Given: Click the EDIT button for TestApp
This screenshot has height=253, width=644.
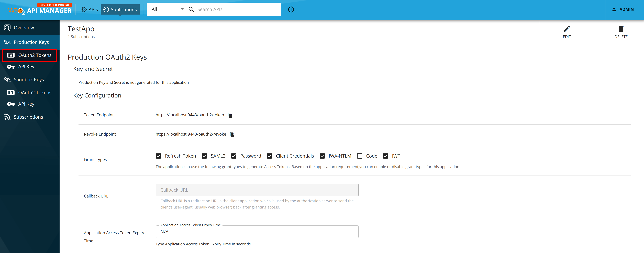Looking at the screenshot, I should pos(567,32).
